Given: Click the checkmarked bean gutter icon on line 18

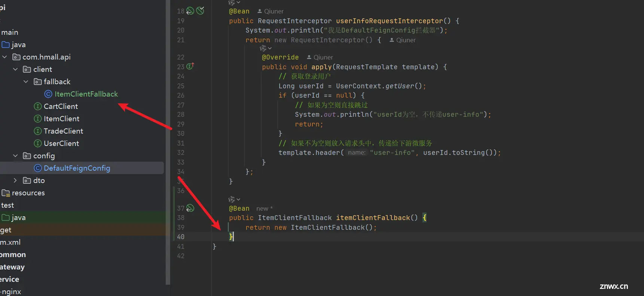Looking at the screenshot, I should 200,10.
